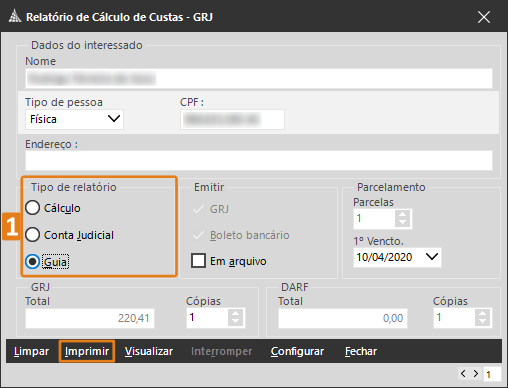Open Configurar from the bottom bar

pos(297,351)
